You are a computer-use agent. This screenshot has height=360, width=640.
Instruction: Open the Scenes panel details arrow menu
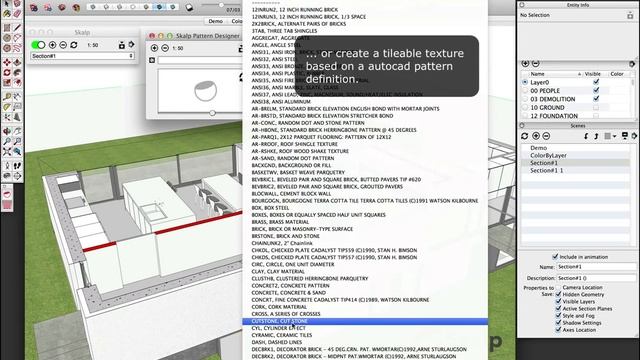point(634,136)
